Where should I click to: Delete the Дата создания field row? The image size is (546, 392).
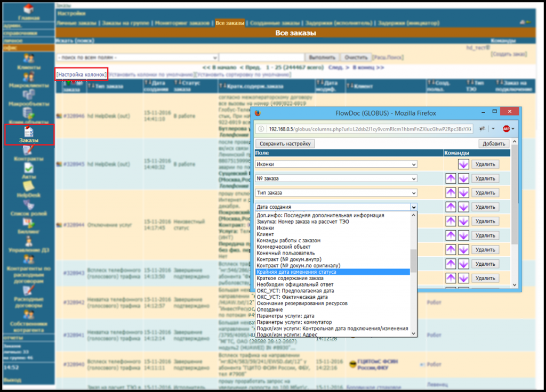pyautogui.click(x=485, y=207)
